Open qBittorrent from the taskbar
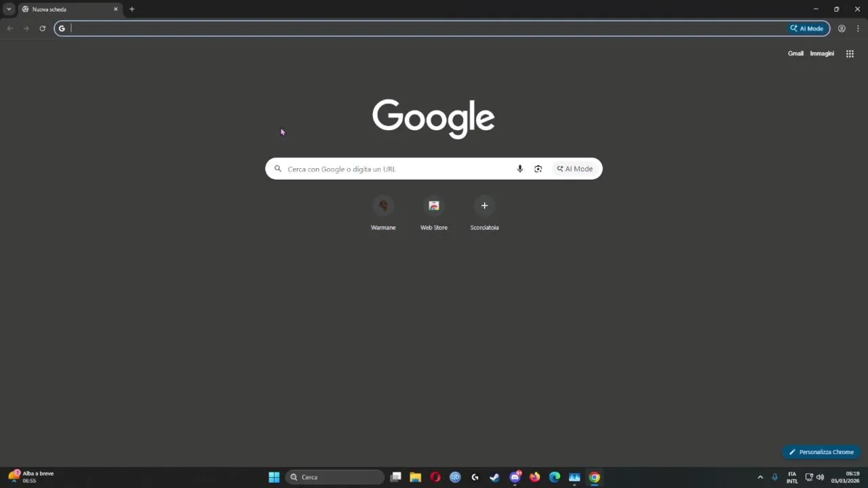868x488 pixels. pyautogui.click(x=455, y=477)
